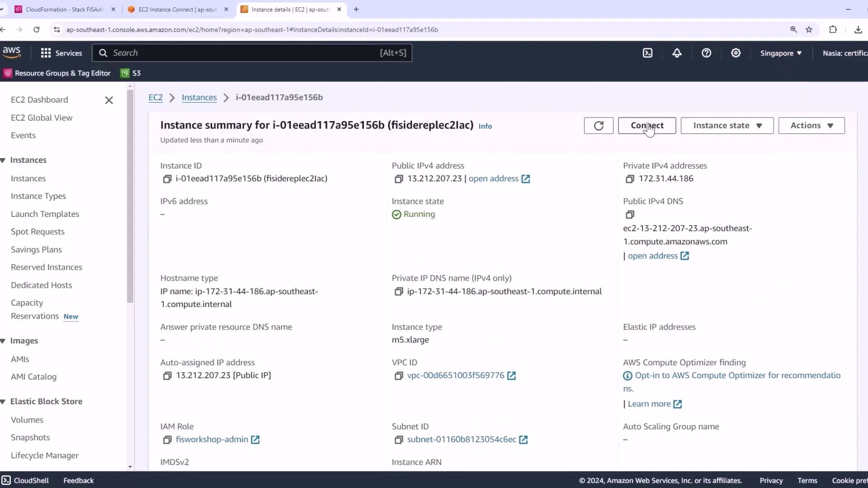Open the AWS help question mark menu
Image resolution: width=868 pixels, height=488 pixels.
[x=706, y=53]
